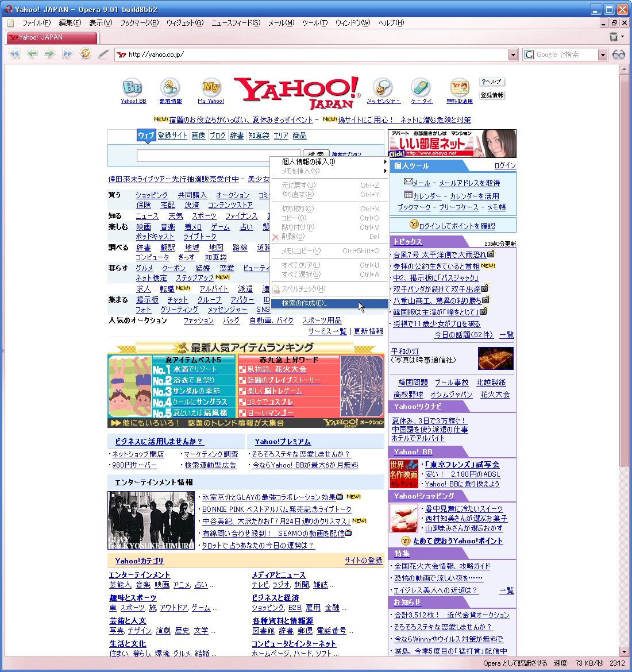Click the ?ヘルプ help button
This screenshot has height=672, width=632.
click(x=491, y=82)
